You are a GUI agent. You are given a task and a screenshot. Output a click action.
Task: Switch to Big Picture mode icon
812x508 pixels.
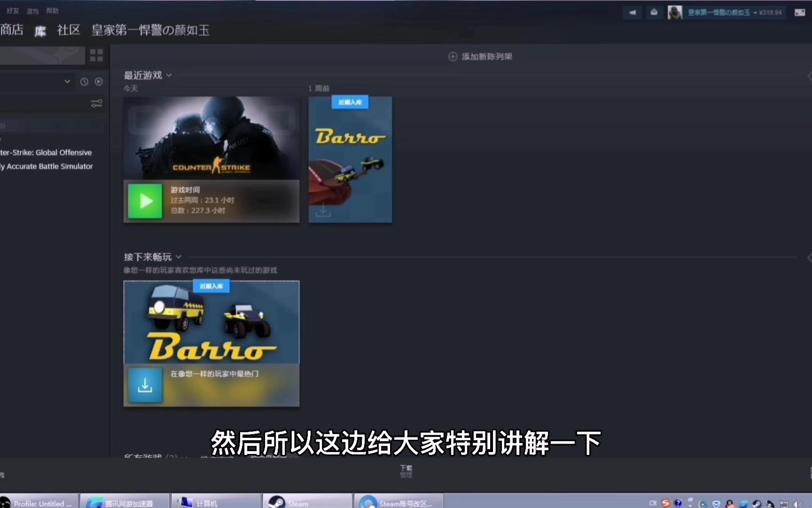pyautogui.click(x=800, y=13)
